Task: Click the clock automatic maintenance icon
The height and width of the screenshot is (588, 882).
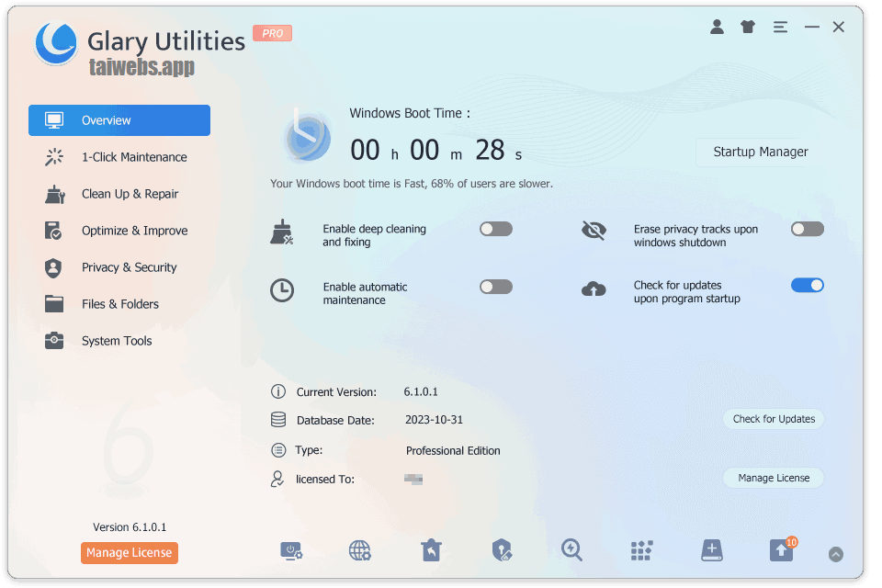Action: pos(282,291)
